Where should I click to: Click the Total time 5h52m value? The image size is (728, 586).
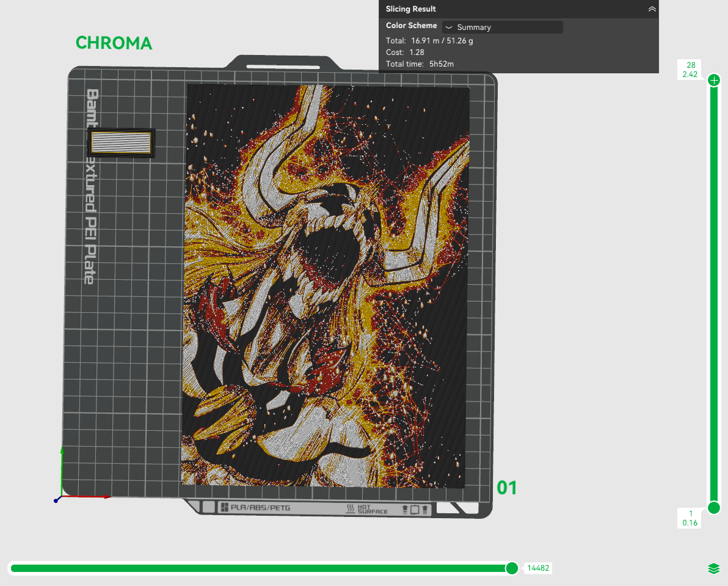pyautogui.click(x=441, y=64)
